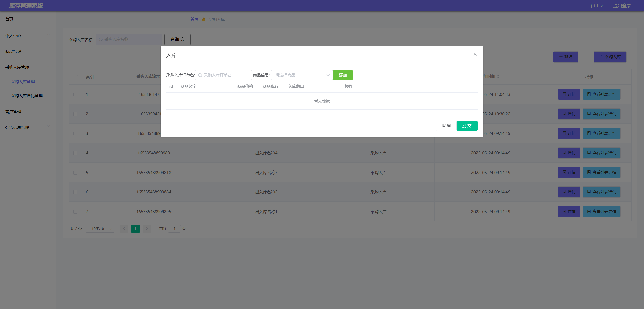Click the magnifier icon on 查询 button
The width and height of the screenshot is (644, 309).
coord(183,39)
